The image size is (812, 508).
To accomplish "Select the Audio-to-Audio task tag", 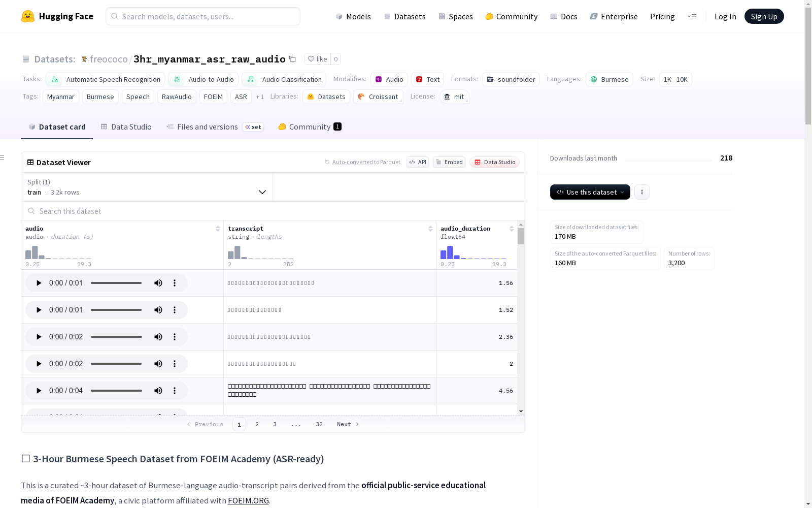I will pyautogui.click(x=204, y=79).
